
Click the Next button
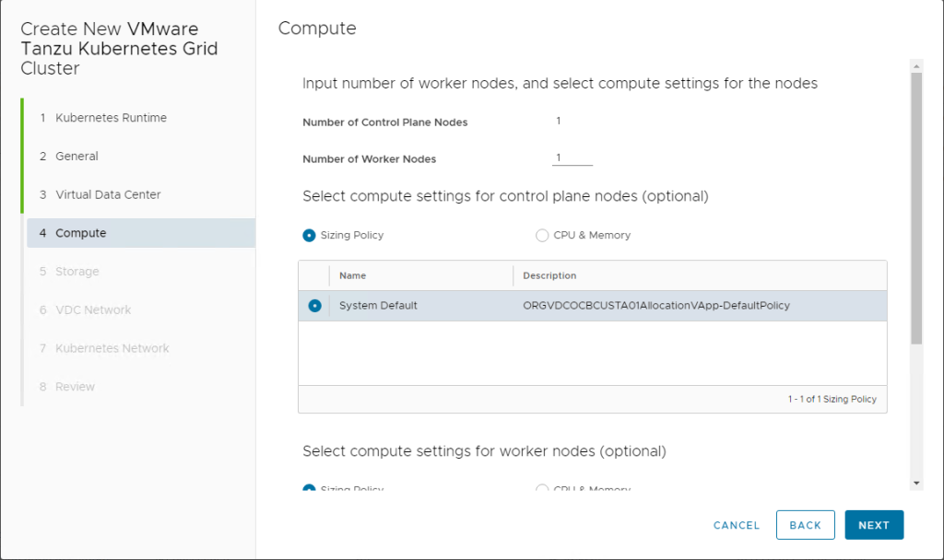pos(874,525)
